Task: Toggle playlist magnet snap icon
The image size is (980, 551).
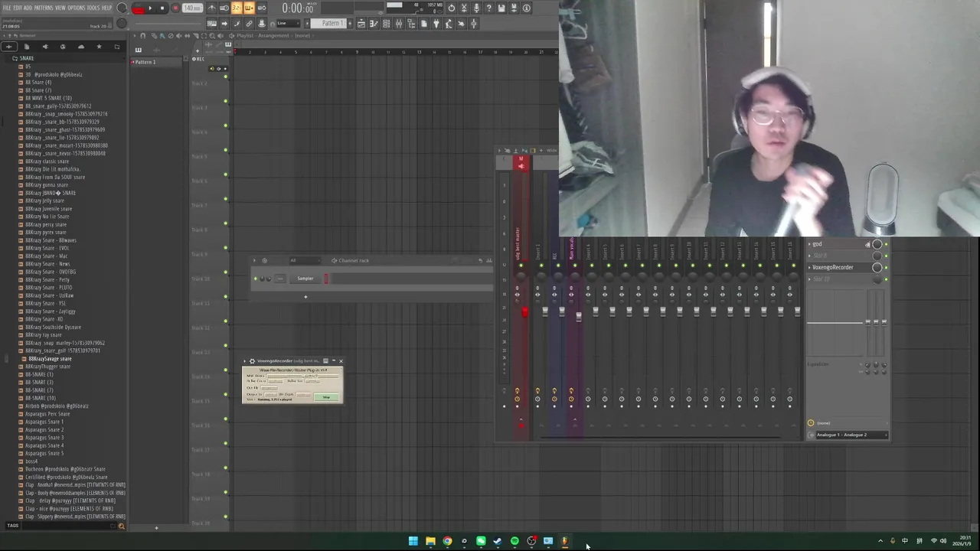Action: (x=143, y=36)
